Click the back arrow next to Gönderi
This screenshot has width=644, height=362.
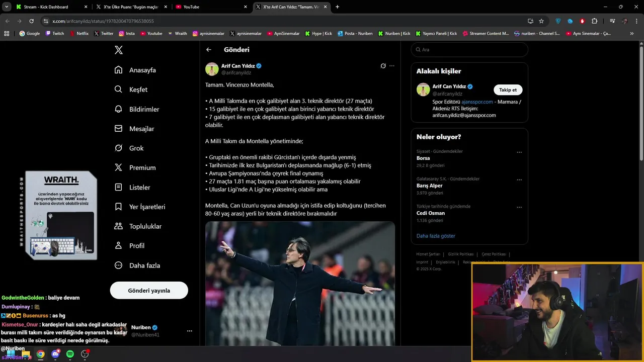pyautogui.click(x=209, y=50)
